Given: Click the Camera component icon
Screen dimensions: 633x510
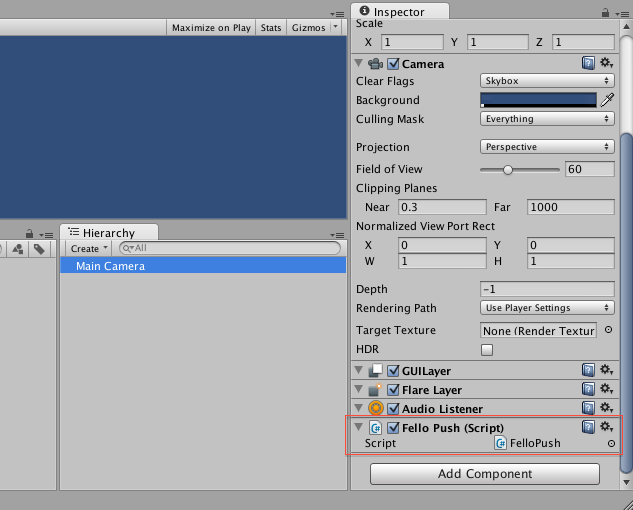Looking at the screenshot, I should 375,64.
